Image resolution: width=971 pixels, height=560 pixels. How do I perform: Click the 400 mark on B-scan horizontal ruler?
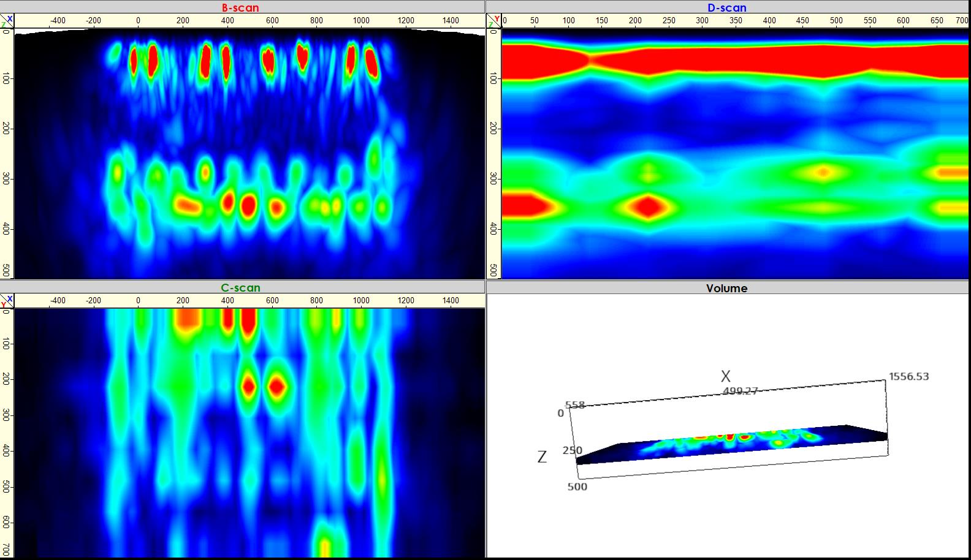pyautogui.click(x=227, y=21)
